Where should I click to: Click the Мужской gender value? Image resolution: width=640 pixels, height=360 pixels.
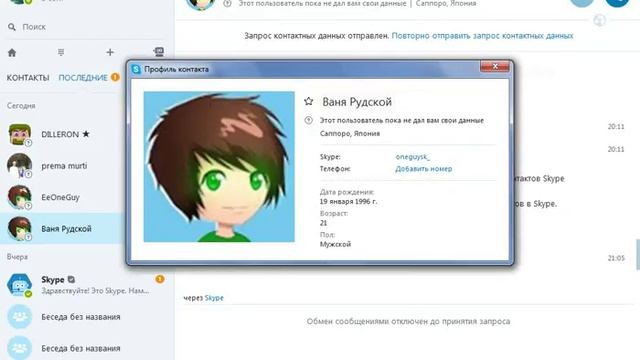coord(335,244)
